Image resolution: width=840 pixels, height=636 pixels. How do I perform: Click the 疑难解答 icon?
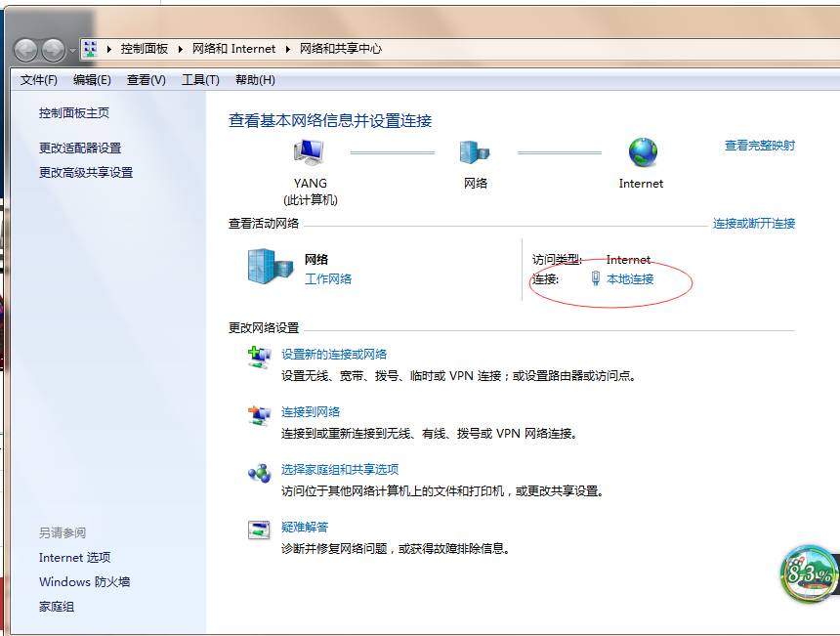coord(260,531)
